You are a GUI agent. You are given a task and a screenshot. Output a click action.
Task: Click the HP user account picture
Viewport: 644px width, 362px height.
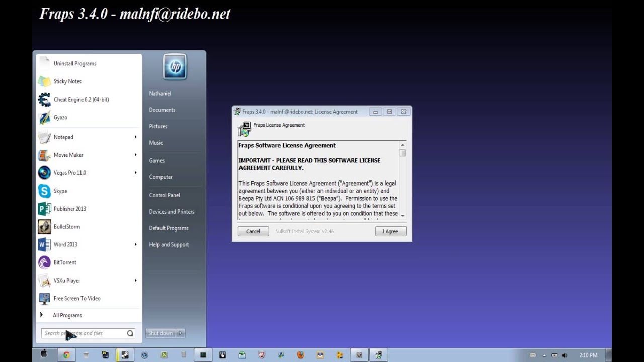pos(175,67)
